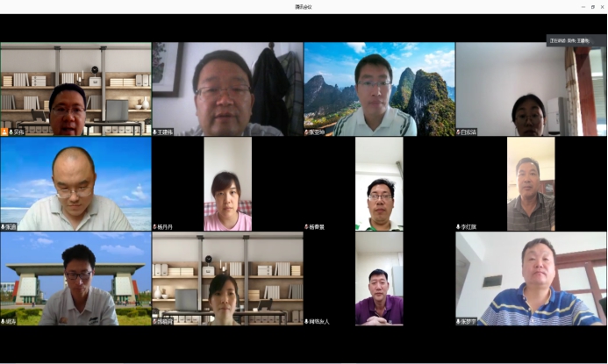Restore down the 腾讯会议 window
608x364 pixels.
(591, 6)
